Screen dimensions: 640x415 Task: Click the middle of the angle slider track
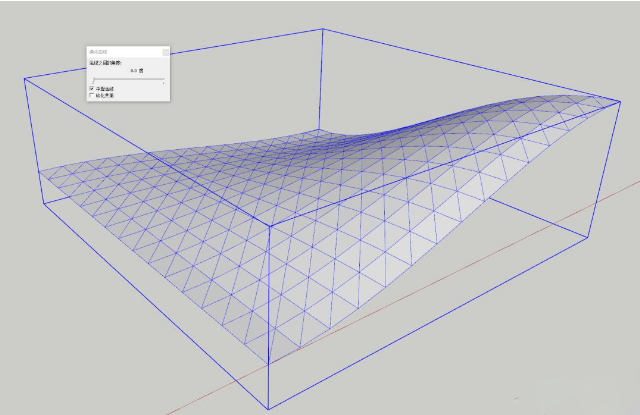pos(128,80)
